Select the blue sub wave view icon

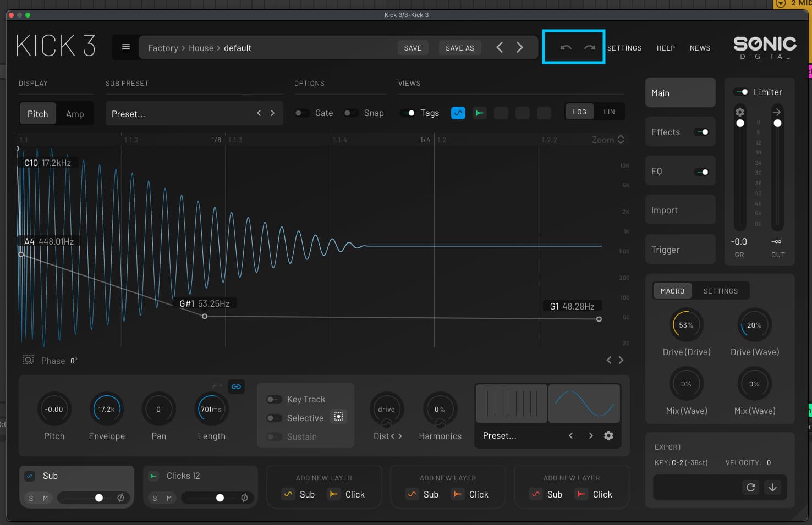tap(458, 113)
